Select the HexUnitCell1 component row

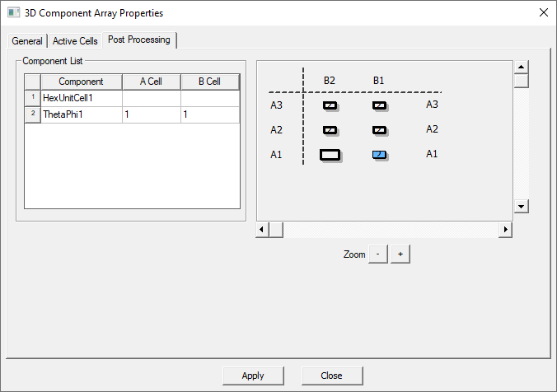tap(81, 98)
